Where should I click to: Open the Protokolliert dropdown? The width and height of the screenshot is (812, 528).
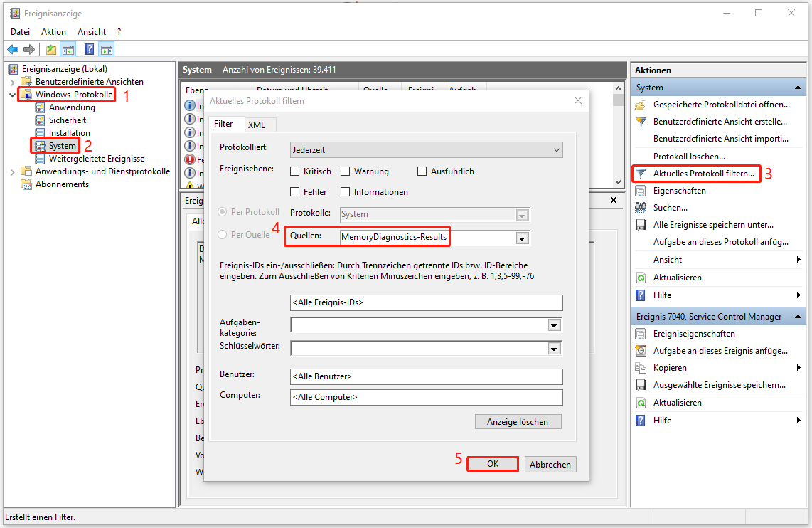coord(557,149)
